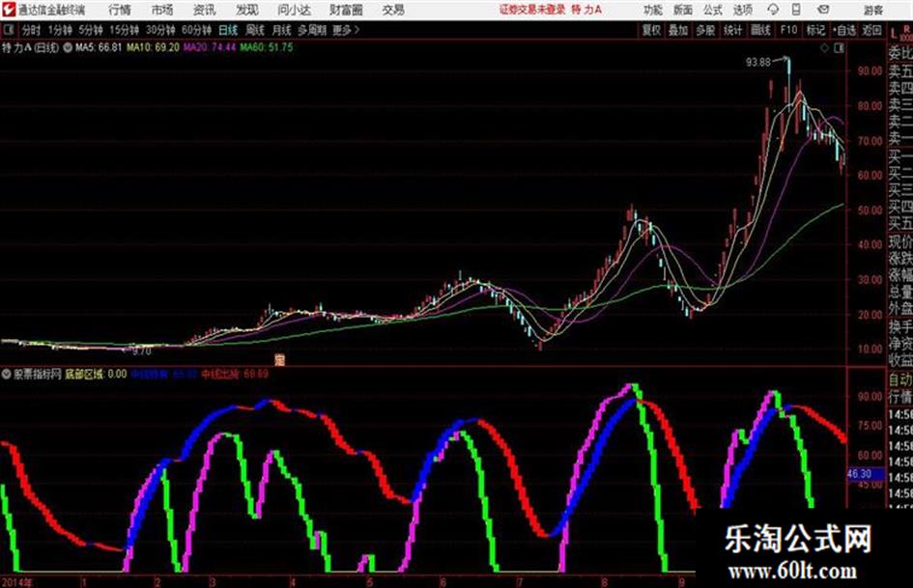The height and width of the screenshot is (588, 913).
Task: Select the 多周期 multi-period tab
Action: [313, 30]
